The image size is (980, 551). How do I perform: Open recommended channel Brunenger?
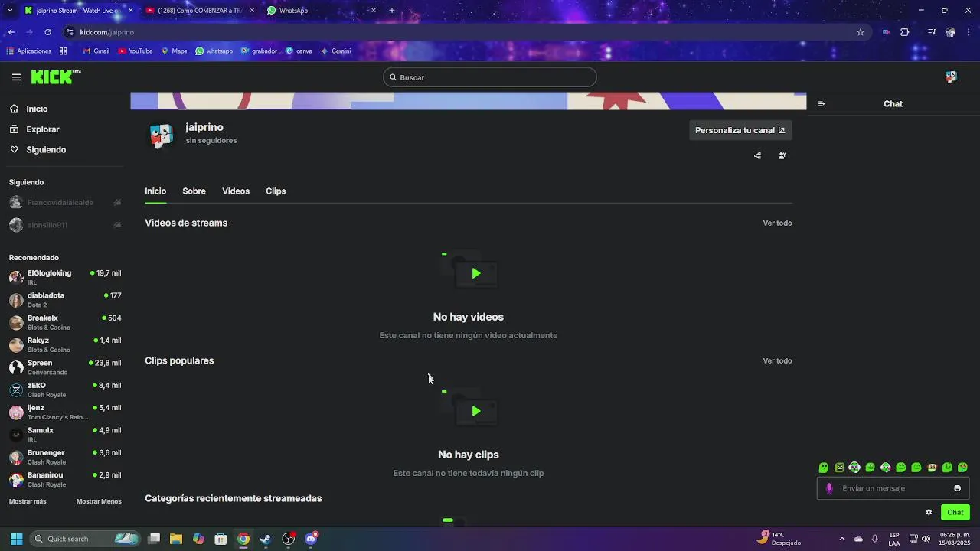(65, 457)
